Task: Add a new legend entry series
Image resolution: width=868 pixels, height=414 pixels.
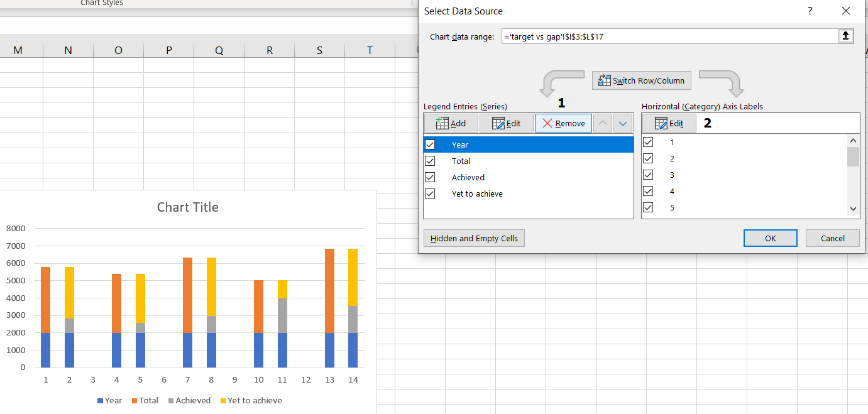Action: point(451,123)
